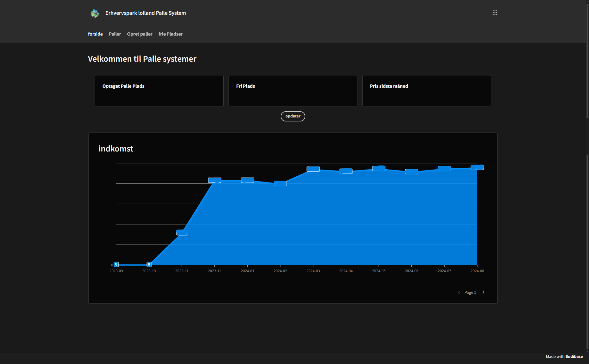The width and height of the screenshot is (589, 364).
Task: Click the 2024-03 data point marker
Action: click(313, 169)
